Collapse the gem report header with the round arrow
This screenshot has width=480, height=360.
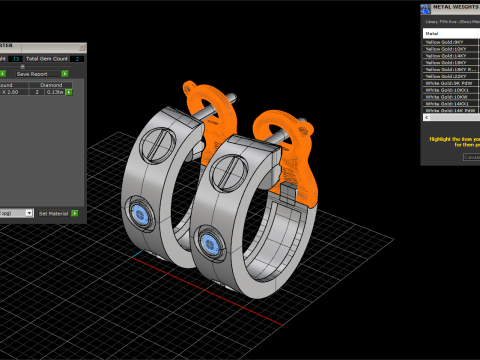point(22,66)
